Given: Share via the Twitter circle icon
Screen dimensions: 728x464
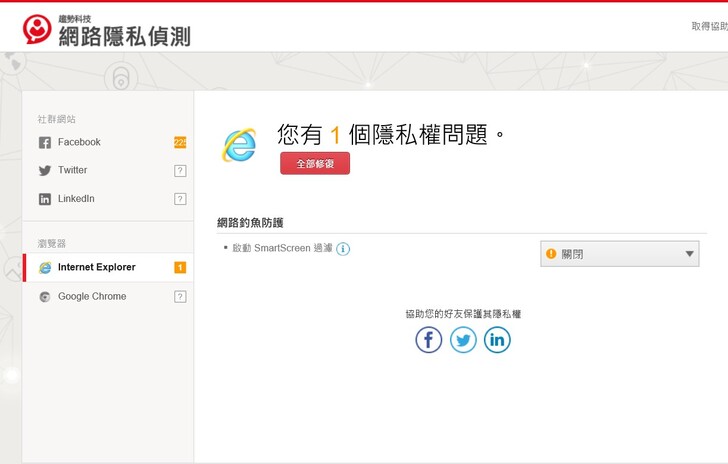Looking at the screenshot, I should (463, 340).
